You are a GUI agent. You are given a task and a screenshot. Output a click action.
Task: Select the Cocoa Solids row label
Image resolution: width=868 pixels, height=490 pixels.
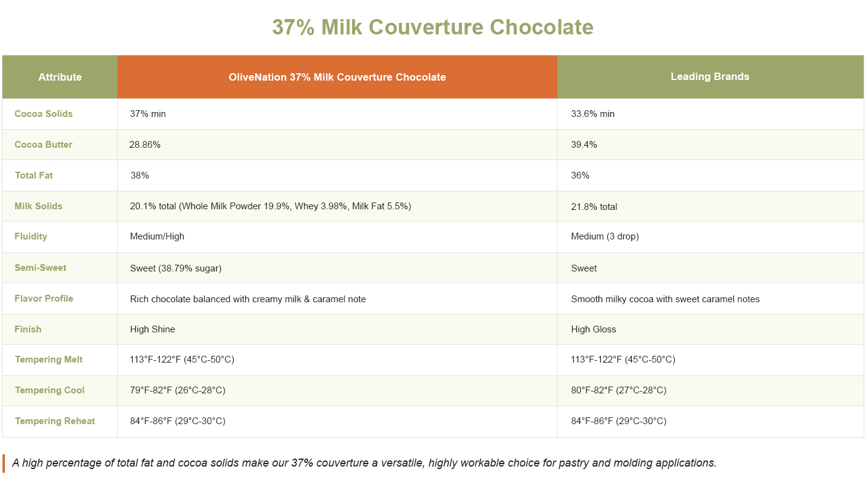pos(44,114)
